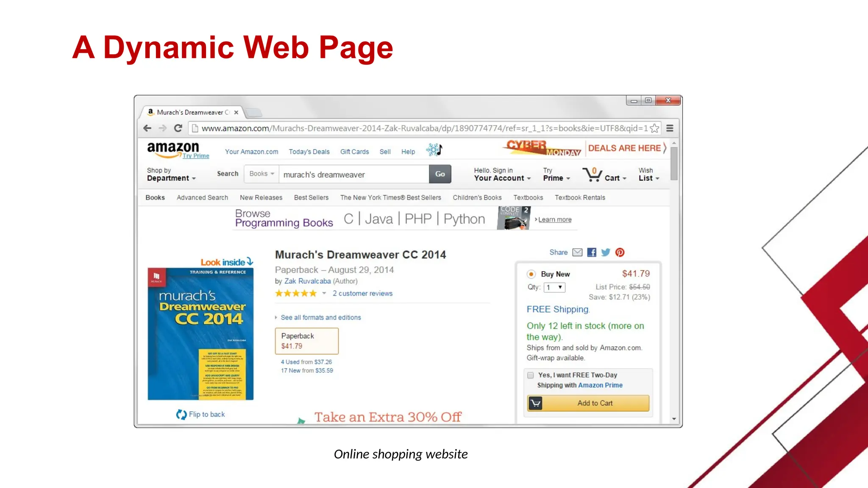This screenshot has width=868, height=488.
Task: Expand the Books search category dropdown
Action: pos(262,174)
